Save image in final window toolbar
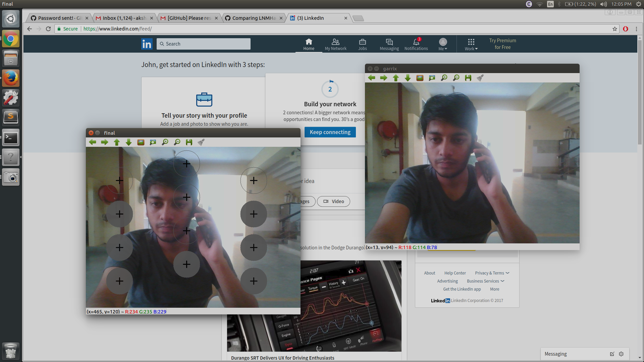The width and height of the screenshot is (644, 362). coord(189,142)
